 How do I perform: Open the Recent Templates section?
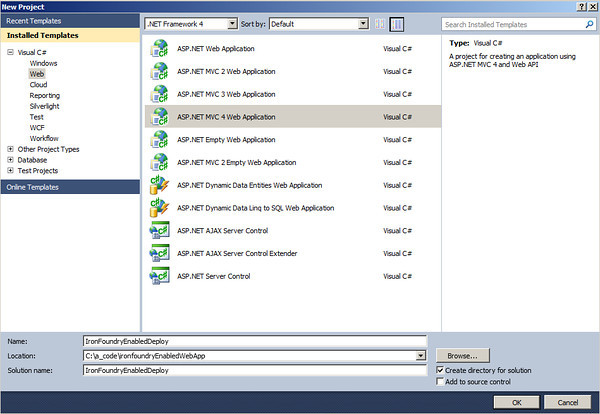[x=70, y=21]
